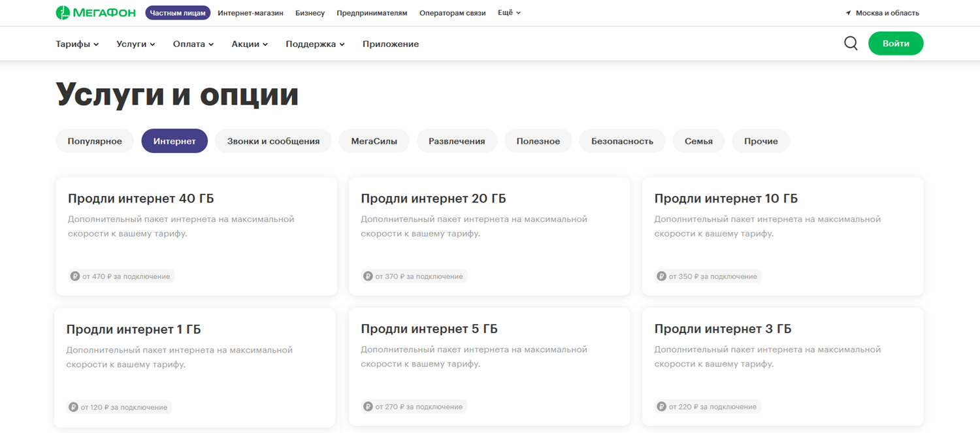Screen dimensions: 980x433
Task: Expand the Услуги menu
Action: click(x=136, y=44)
